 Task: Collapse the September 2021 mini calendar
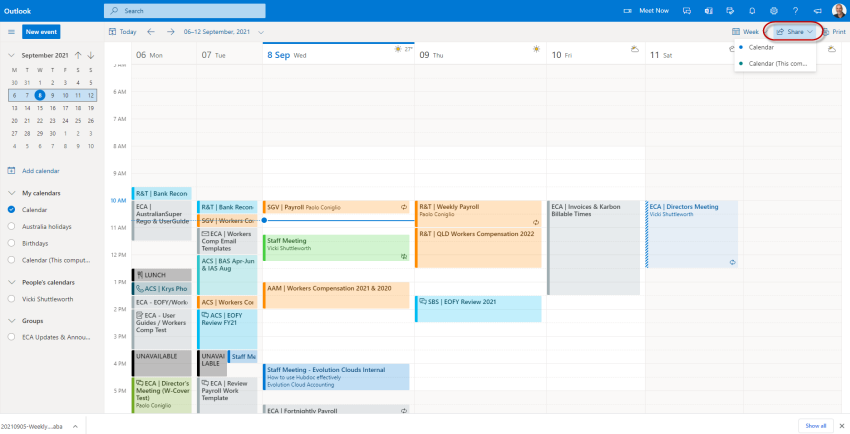pos(11,55)
